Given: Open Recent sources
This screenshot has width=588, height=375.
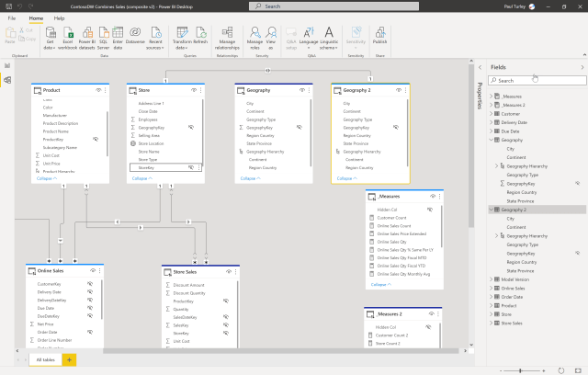Looking at the screenshot, I should (x=155, y=38).
